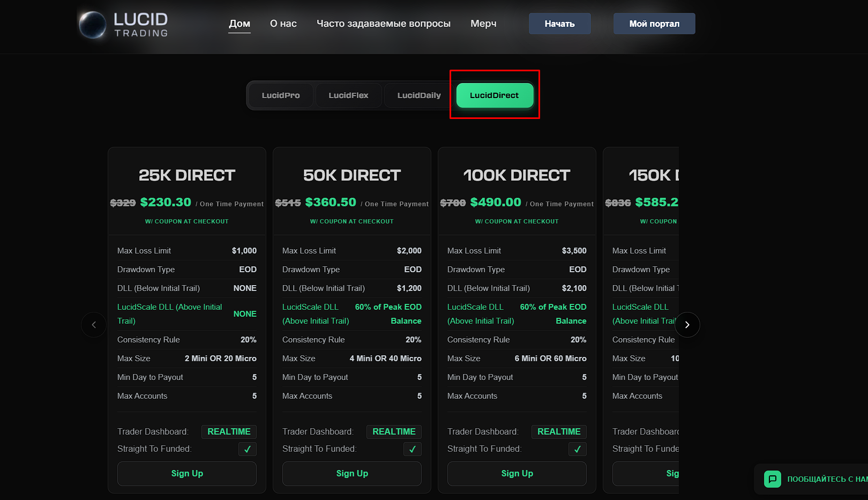Click REALTIME badge on 50K Direct

pyautogui.click(x=394, y=432)
